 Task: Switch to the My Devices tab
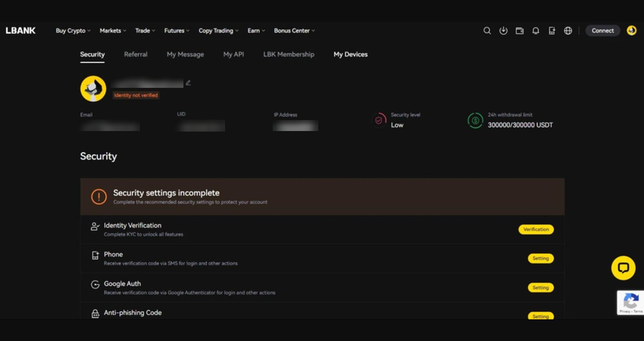coord(350,55)
